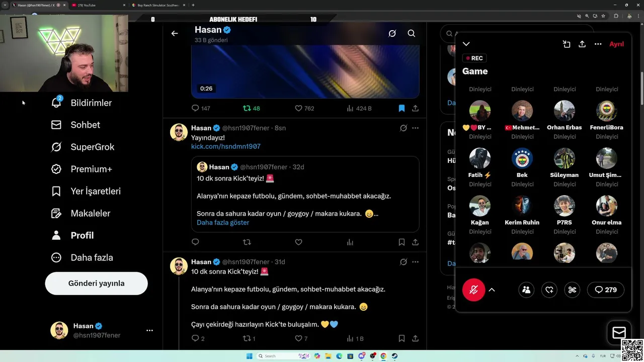Undo repost on post with 48 reposts
Image resolution: width=644 pixels, height=362 pixels.
click(251, 108)
